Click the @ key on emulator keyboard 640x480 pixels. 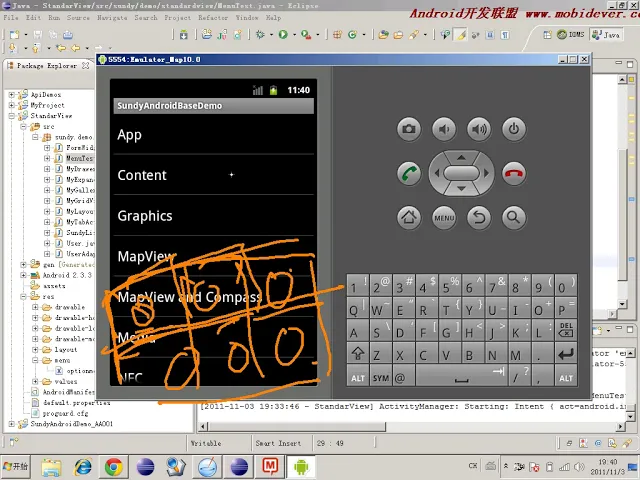(x=403, y=377)
